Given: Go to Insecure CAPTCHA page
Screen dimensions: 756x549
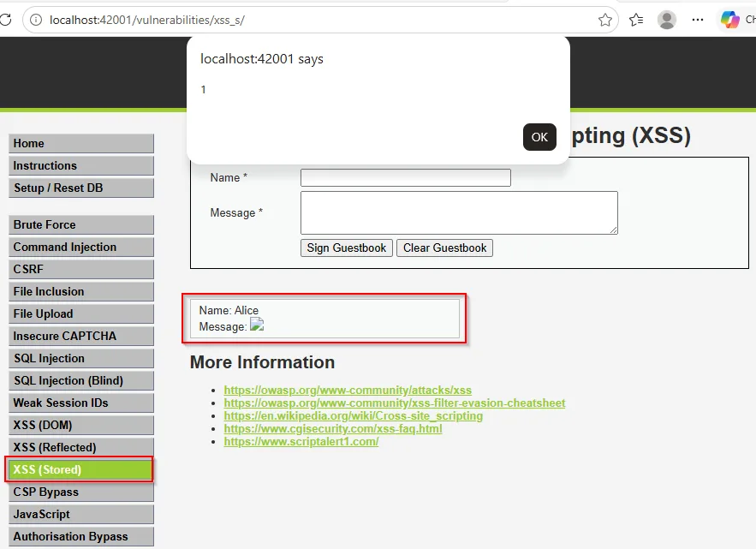Looking at the screenshot, I should [81, 336].
